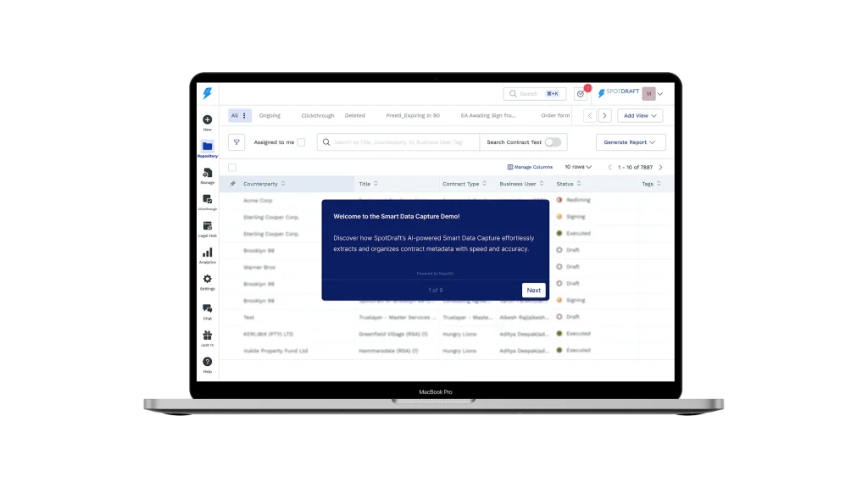Open the Just In gift icon
The image size is (868, 488).
207,335
